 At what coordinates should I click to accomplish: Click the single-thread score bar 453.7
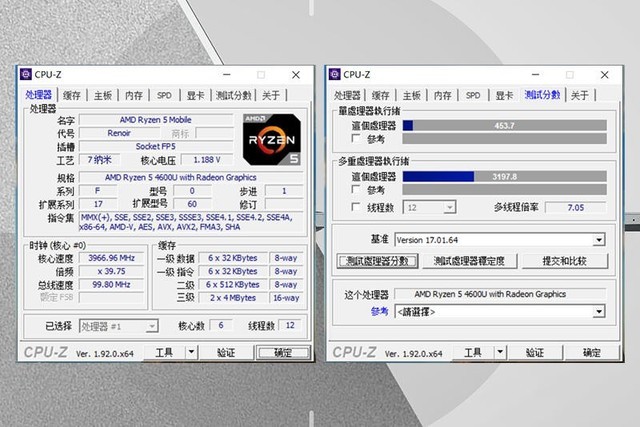(504, 126)
